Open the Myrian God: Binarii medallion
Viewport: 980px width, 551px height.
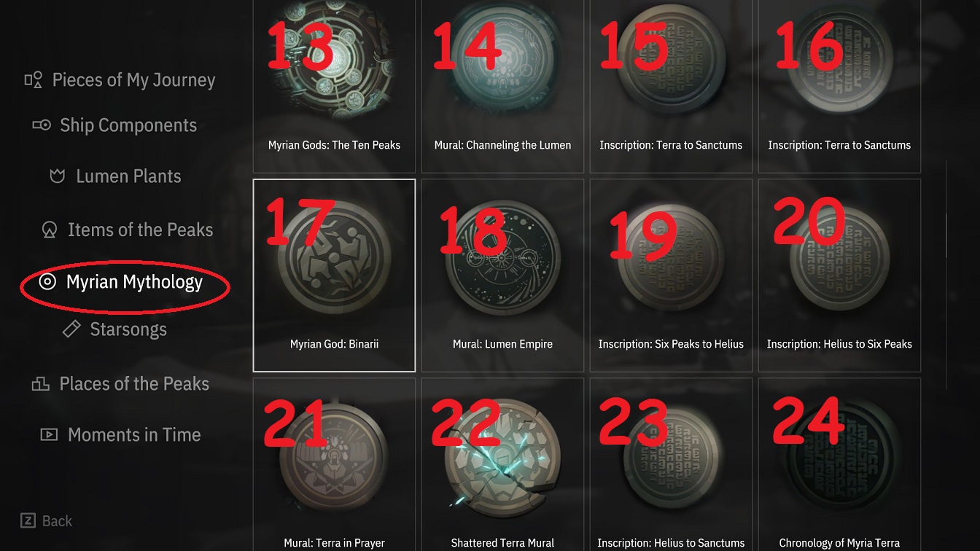click(x=334, y=275)
